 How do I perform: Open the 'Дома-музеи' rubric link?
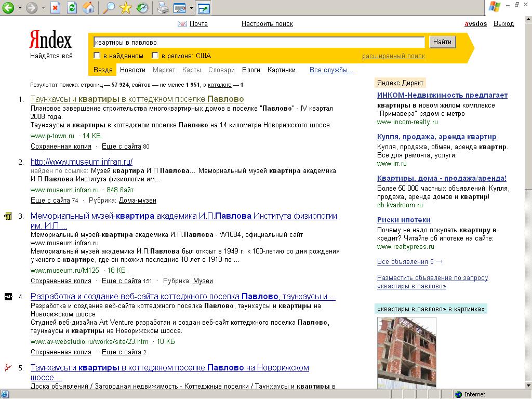pos(137,200)
